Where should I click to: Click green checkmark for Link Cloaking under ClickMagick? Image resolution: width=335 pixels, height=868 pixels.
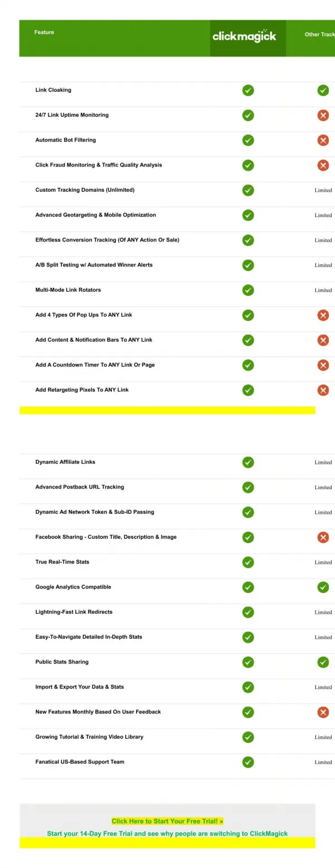coord(248,90)
